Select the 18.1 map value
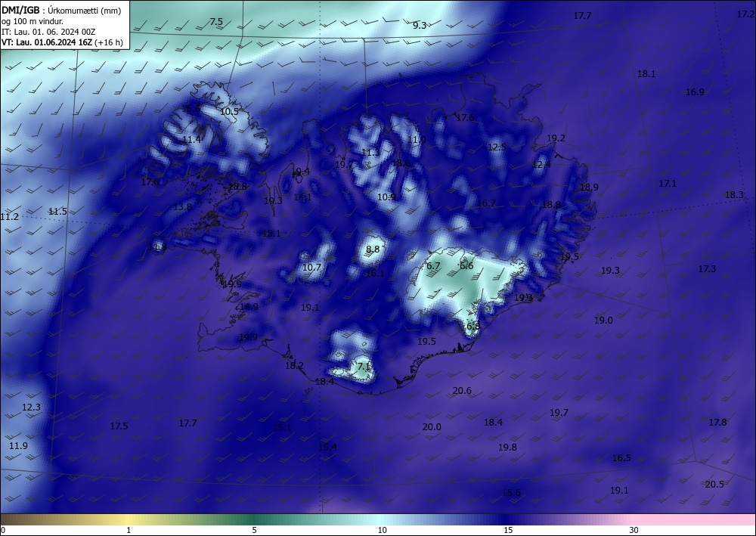This screenshot has width=756, height=536. pyautogui.click(x=646, y=74)
